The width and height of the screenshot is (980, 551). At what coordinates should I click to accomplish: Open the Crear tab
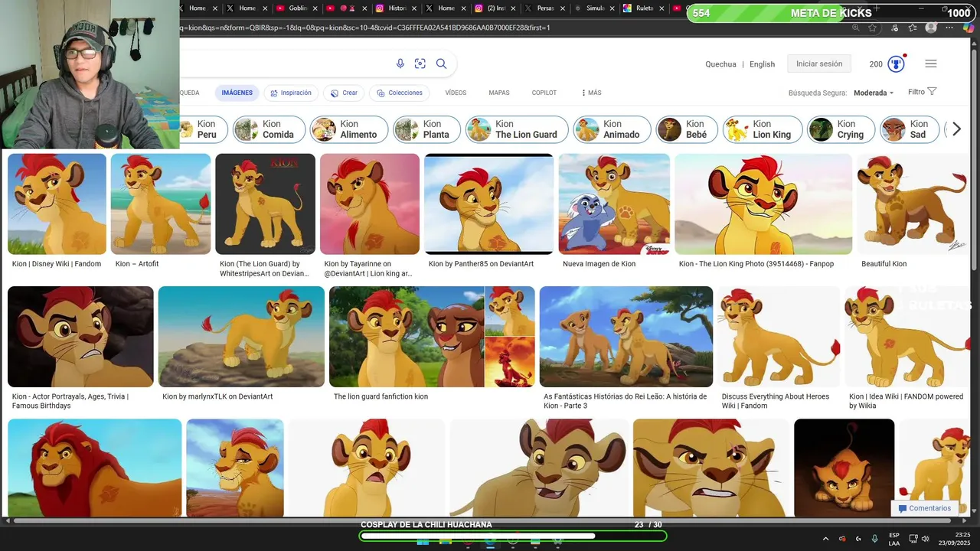click(x=344, y=93)
